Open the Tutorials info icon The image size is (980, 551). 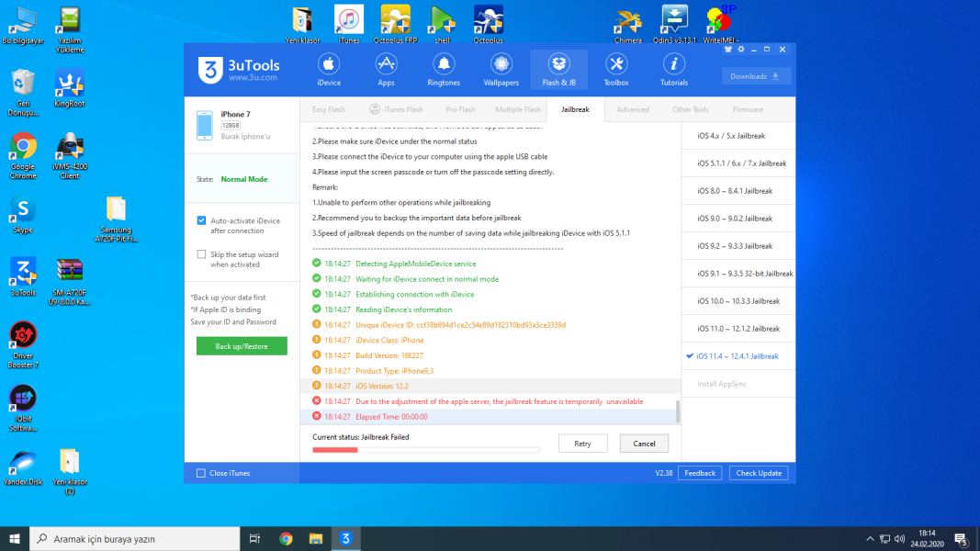pyautogui.click(x=674, y=69)
